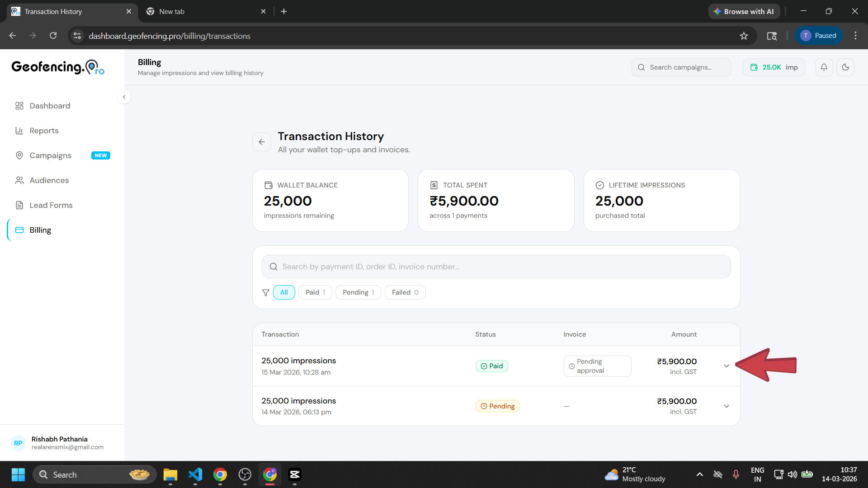Click the Browse with AI button
This screenshot has width=868, height=488.
coord(744,11)
